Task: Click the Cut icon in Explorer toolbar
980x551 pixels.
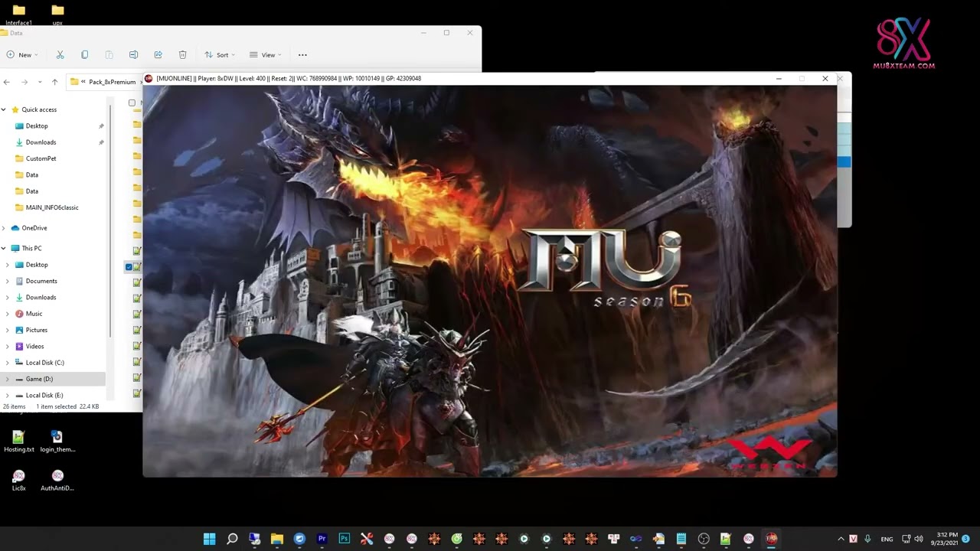Action: 60,55
